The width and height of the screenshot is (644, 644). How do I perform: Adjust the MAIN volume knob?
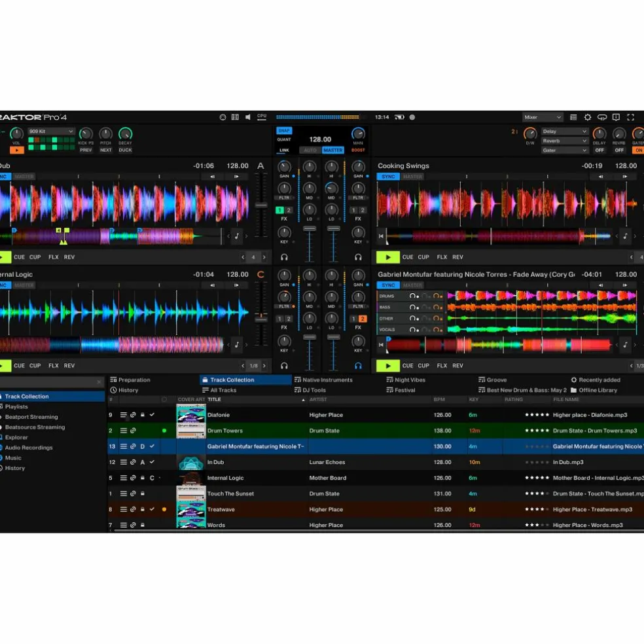(x=358, y=133)
